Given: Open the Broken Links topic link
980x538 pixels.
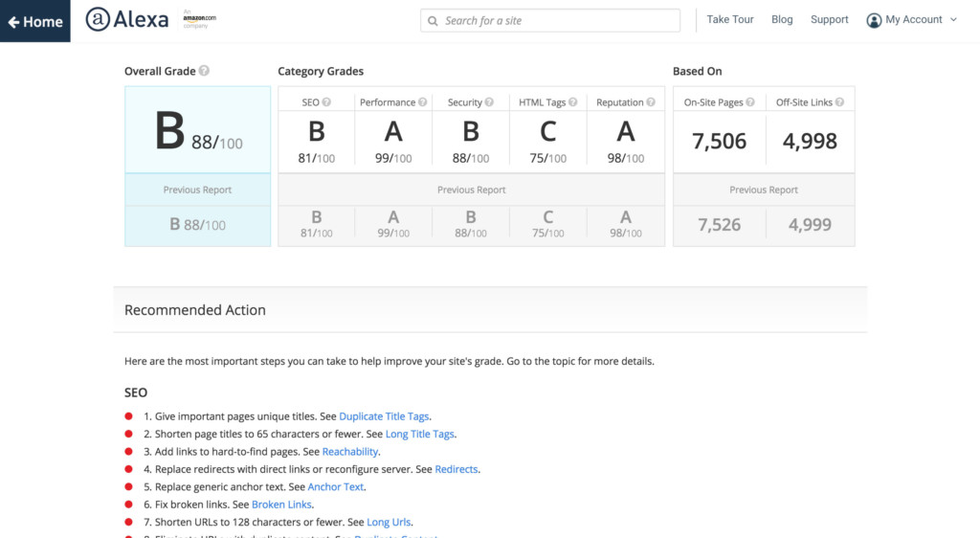Looking at the screenshot, I should (x=281, y=504).
